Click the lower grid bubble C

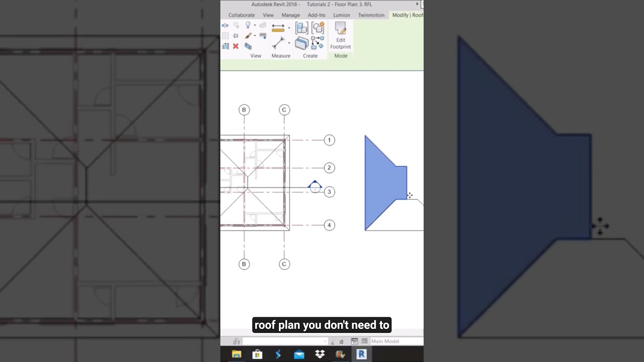tap(284, 264)
